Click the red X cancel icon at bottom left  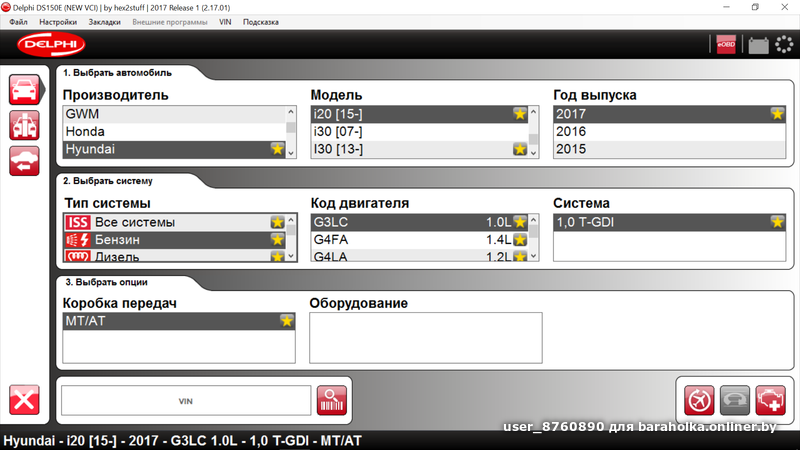click(x=24, y=399)
